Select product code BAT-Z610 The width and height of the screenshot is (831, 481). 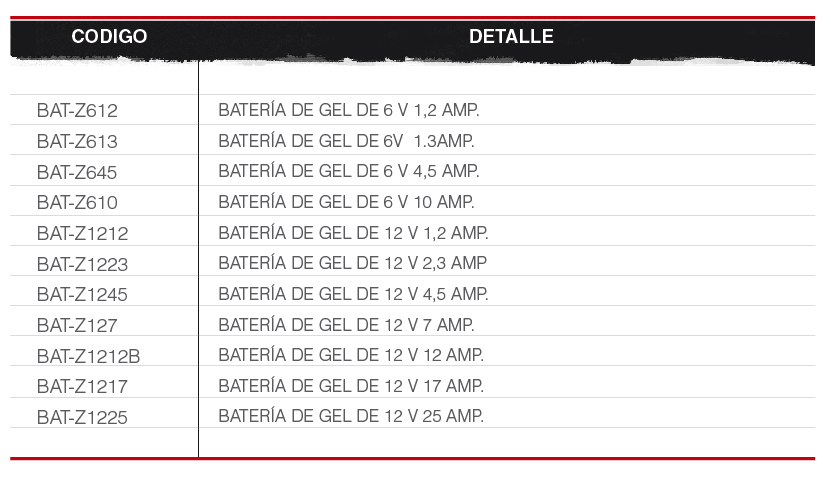(x=77, y=202)
